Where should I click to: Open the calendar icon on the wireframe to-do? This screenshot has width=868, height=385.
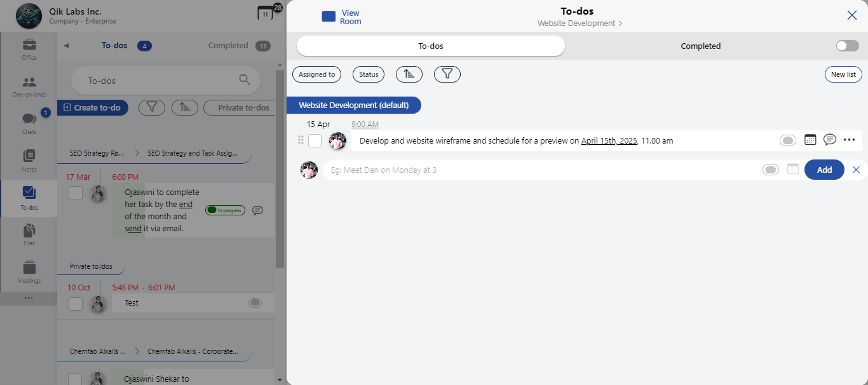click(810, 139)
